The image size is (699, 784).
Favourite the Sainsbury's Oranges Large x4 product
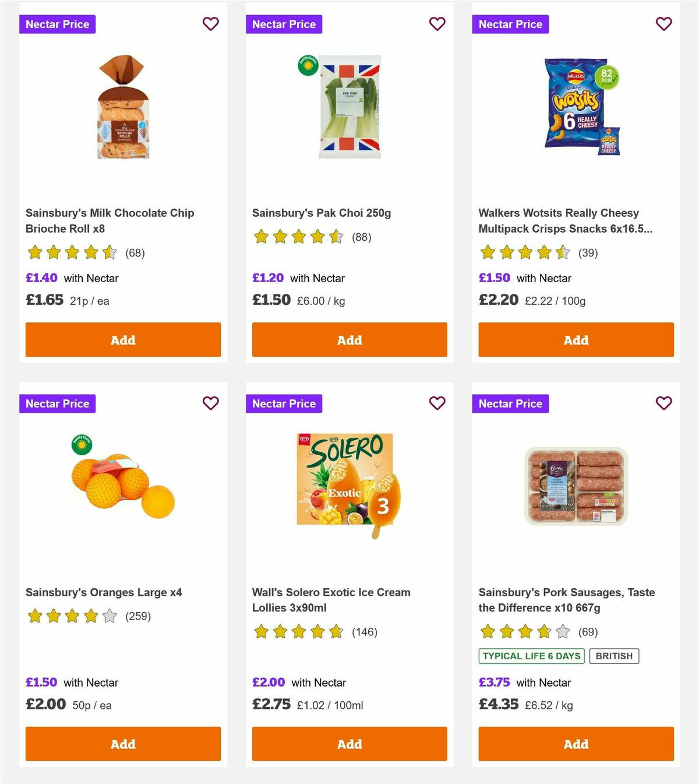[211, 403]
